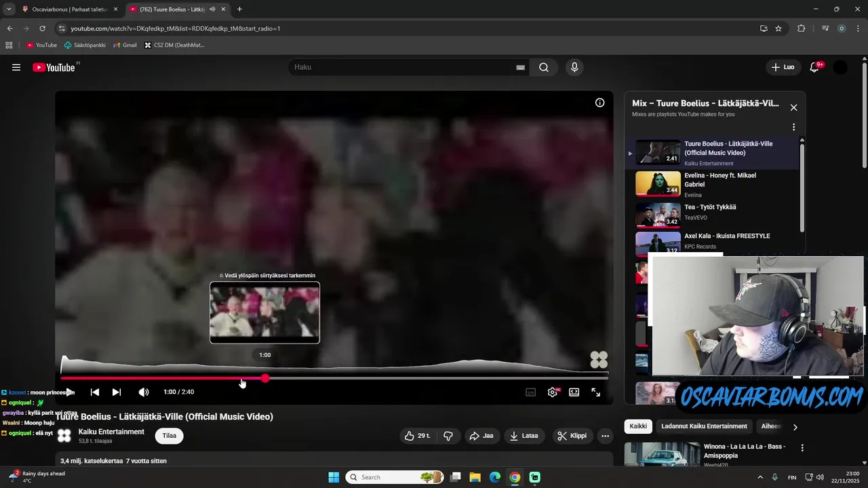This screenshot has width=868, height=488.
Task: Click the search magnifier button
Action: (x=544, y=67)
